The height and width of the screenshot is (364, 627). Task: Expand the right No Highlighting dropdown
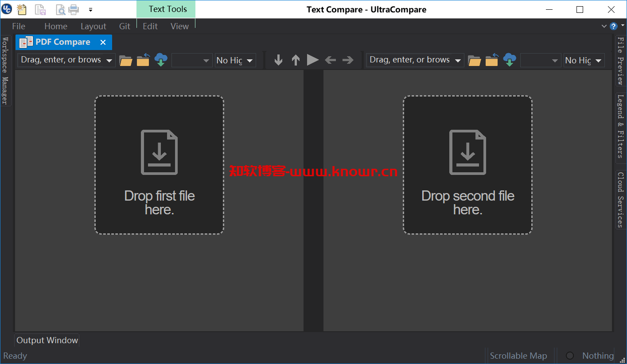pos(599,60)
